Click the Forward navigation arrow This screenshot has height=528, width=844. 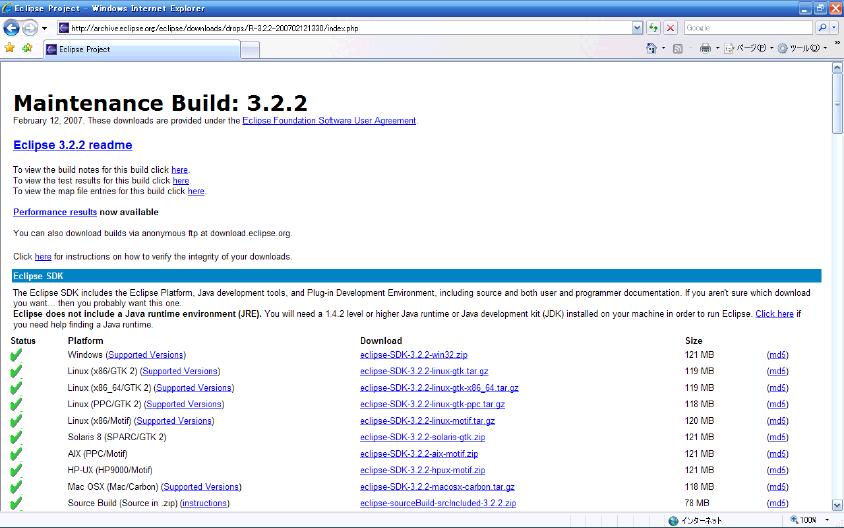(x=30, y=27)
